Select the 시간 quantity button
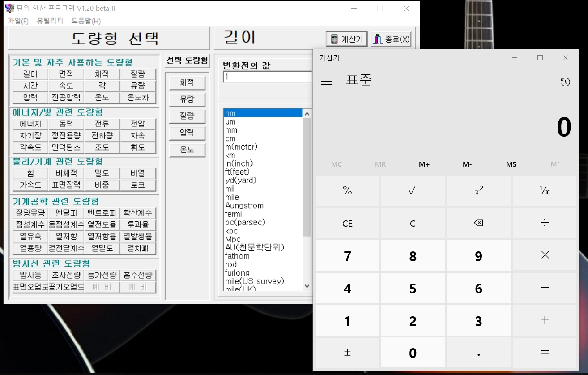Screen dimensions: 588x375 30,86
